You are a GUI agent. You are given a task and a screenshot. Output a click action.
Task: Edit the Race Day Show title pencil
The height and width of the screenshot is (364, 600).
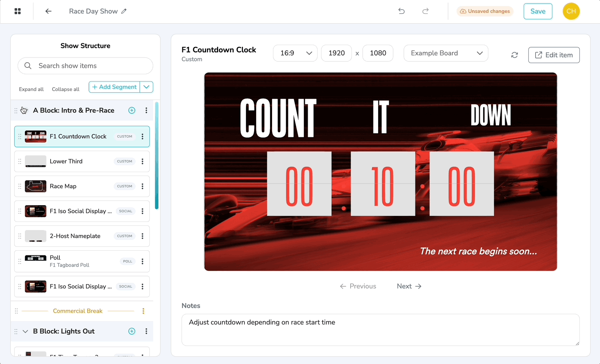coord(124,11)
